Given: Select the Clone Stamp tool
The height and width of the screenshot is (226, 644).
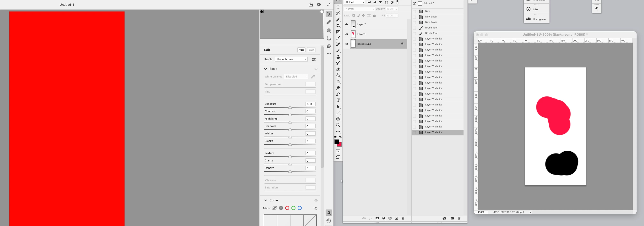Looking at the screenshot, I should [338, 57].
